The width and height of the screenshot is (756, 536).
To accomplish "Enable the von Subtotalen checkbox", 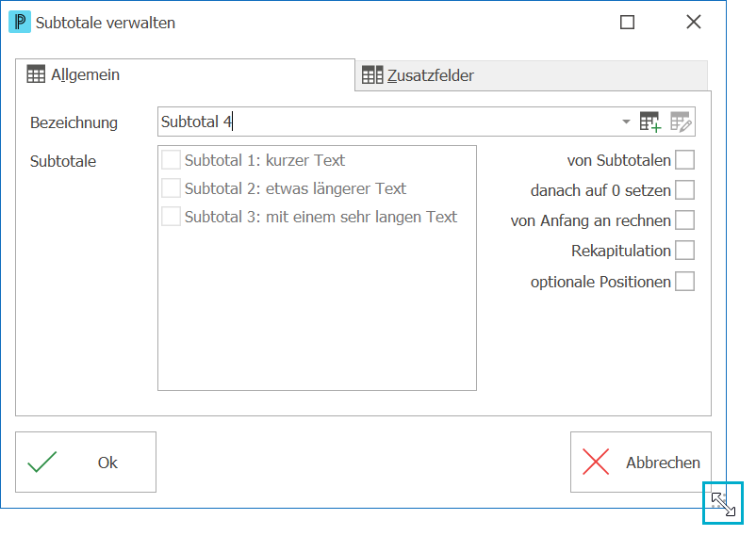I will 684,160.
